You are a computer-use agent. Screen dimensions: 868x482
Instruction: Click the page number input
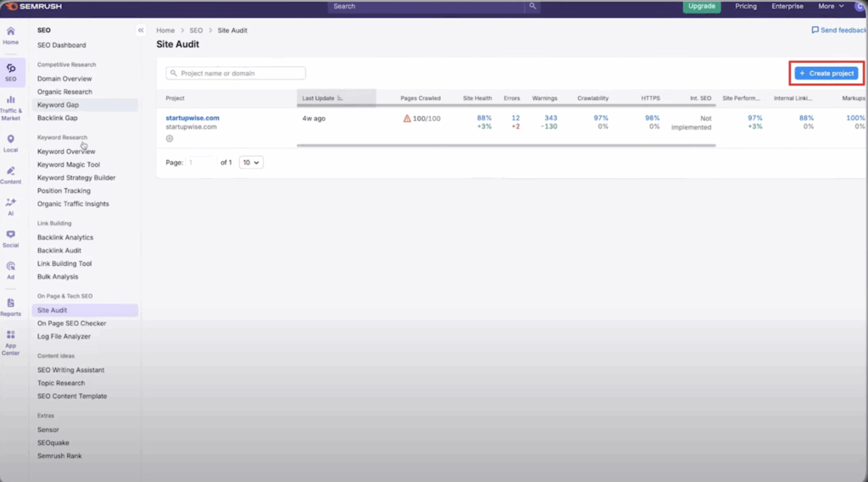(x=200, y=163)
